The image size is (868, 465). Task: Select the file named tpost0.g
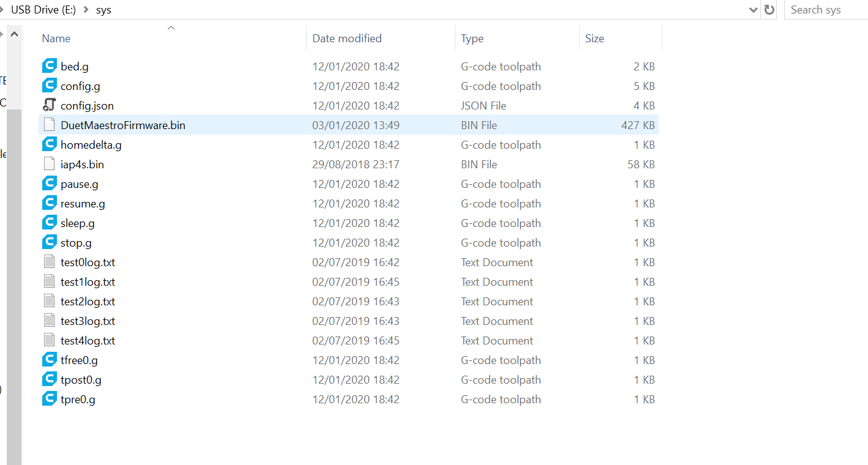pyautogui.click(x=81, y=379)
